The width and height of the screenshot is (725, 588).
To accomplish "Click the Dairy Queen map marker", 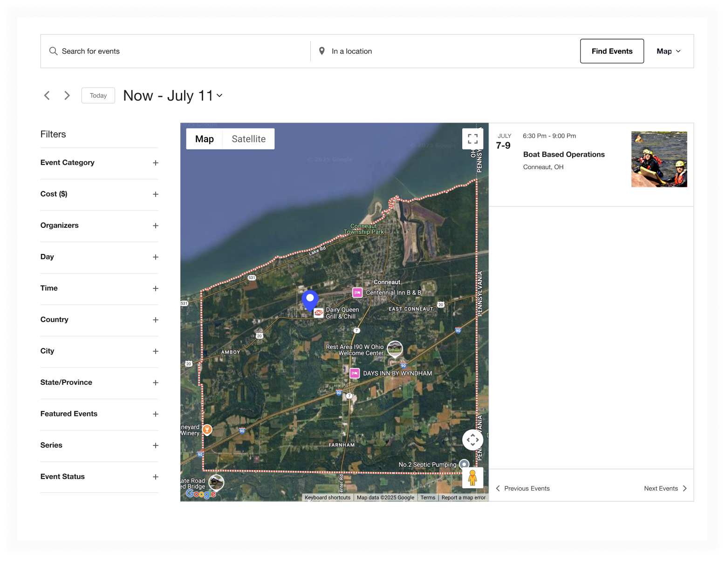I will pyautogui.click(x=319, y=313).
